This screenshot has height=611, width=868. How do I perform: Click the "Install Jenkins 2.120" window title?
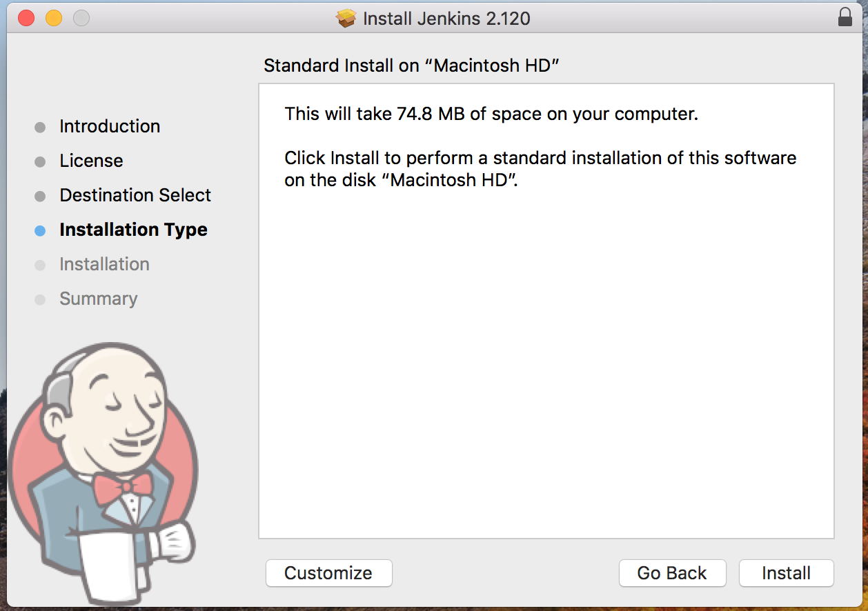446,18
